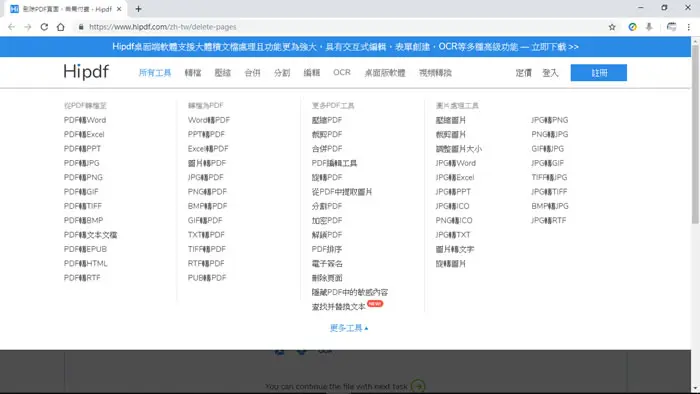Collapse the 更多工具 expander
Image resolution: width=700 pixels, height=394 pixels.
coord(349,328)
